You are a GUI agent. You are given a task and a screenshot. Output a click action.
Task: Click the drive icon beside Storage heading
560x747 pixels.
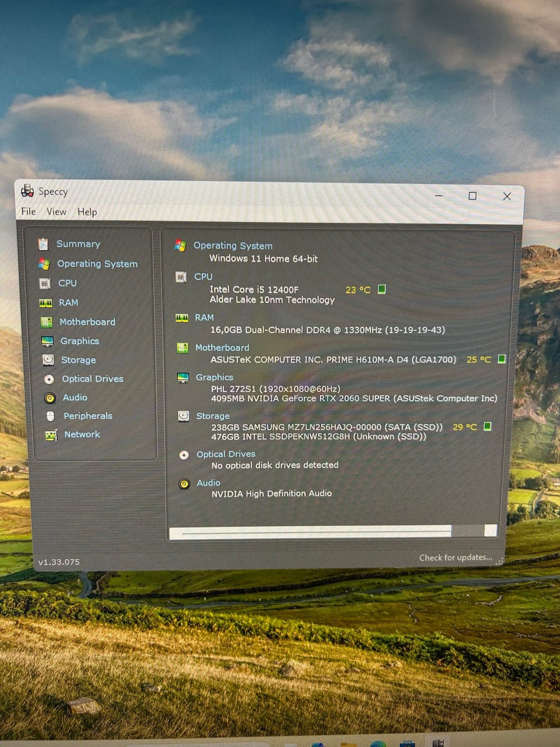click(x=184, y=416)
